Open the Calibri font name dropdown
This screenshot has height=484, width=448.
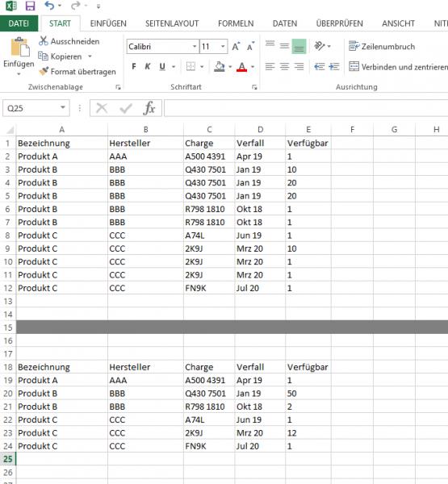click(x=195, y=46)
